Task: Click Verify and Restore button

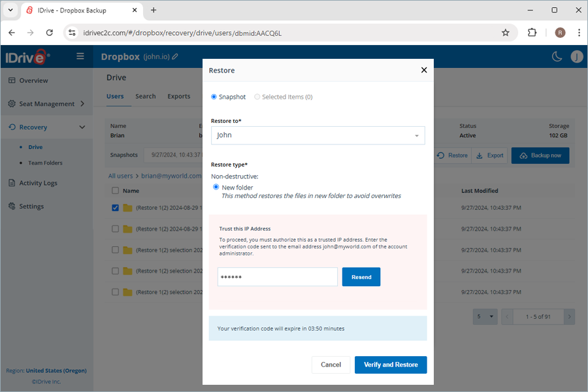Action: point(391,365)
